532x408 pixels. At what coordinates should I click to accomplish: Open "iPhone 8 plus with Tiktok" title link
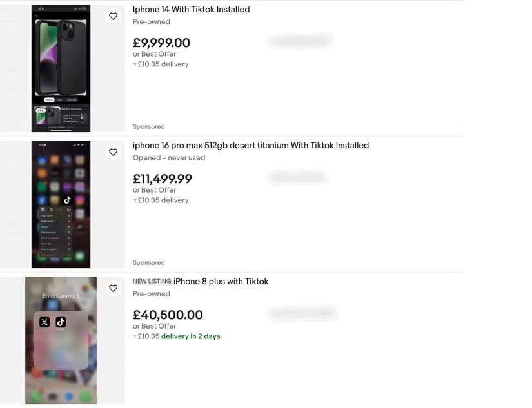(221, 282)
